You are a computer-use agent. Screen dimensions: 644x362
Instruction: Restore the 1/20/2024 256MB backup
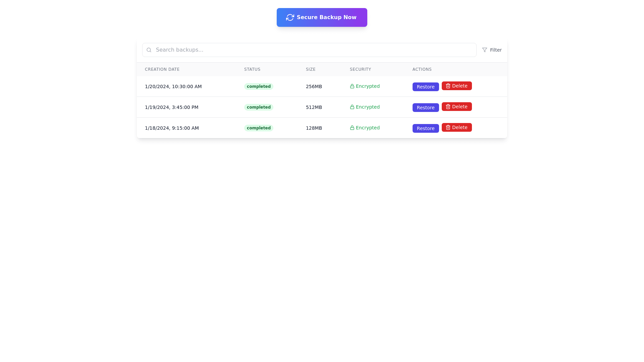point(425,87)
